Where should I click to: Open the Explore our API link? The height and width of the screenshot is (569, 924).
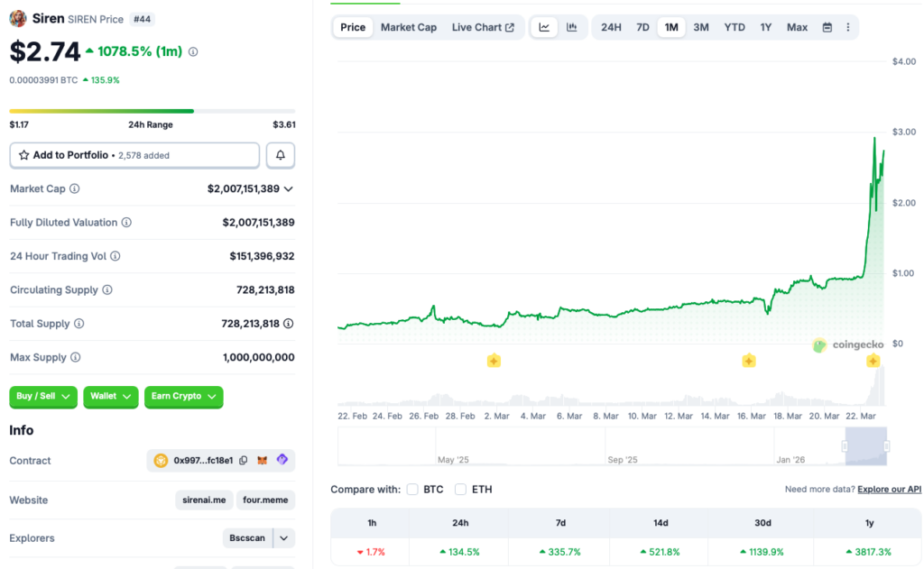point(889,490)
